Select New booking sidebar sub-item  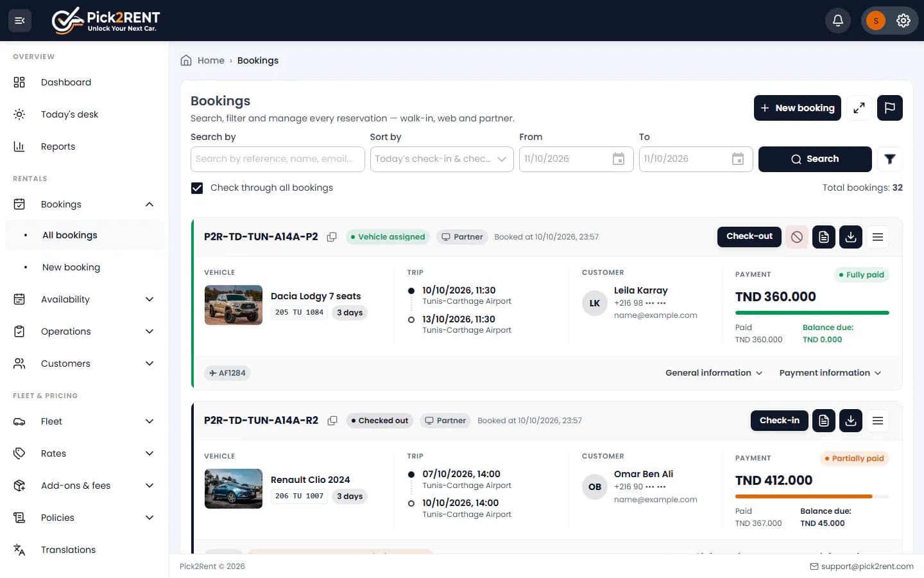click(x=84, y=267)
